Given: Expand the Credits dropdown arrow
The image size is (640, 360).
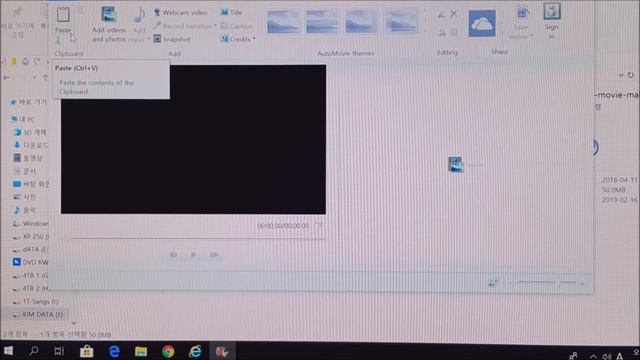Looking at the screenshot, I should 254,39.
